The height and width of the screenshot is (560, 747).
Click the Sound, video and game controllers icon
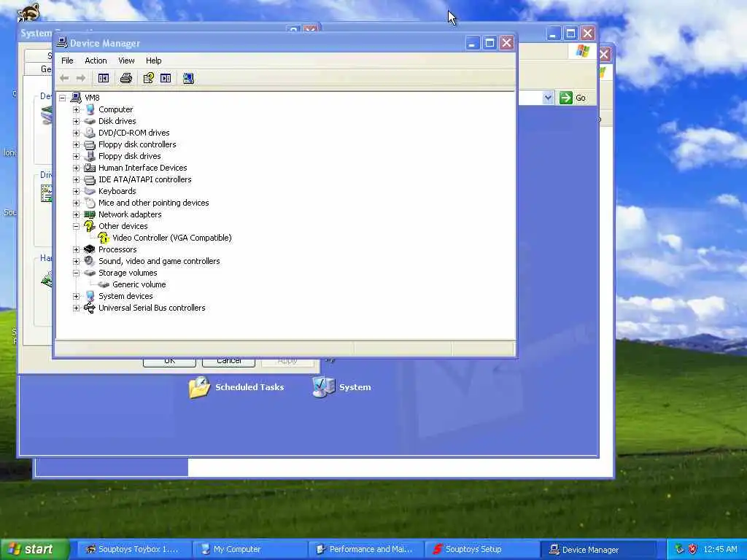tap(90, 261)
